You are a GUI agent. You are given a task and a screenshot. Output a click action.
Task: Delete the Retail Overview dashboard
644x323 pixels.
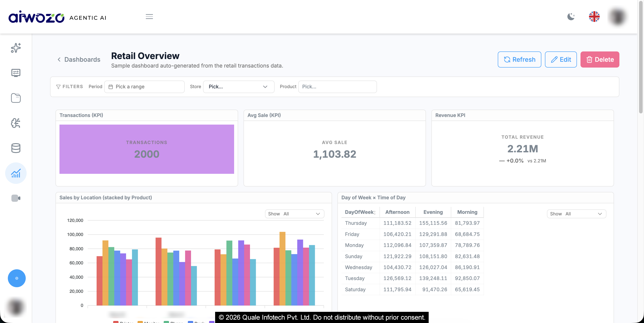tap(600, 59)
